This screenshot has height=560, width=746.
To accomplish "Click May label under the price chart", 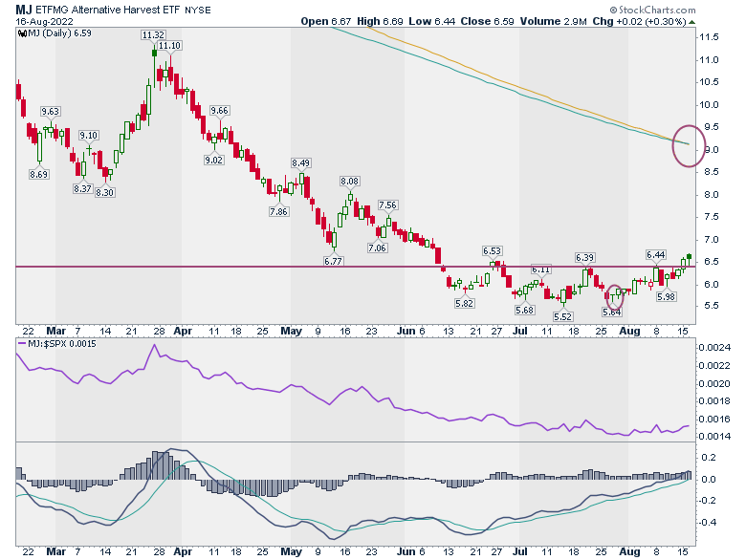I will tap(291, 331).
